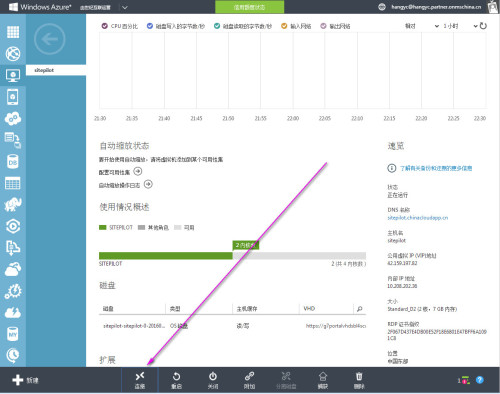Open the 1 小时 time range dropdown
This screenshot has width=500, height=394.
click(460, 26)
